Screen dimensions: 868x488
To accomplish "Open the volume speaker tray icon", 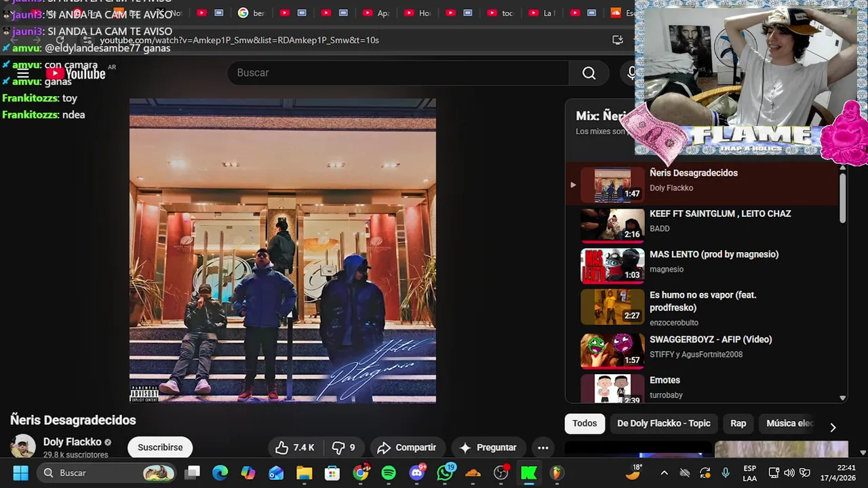I will click(789, 473).
